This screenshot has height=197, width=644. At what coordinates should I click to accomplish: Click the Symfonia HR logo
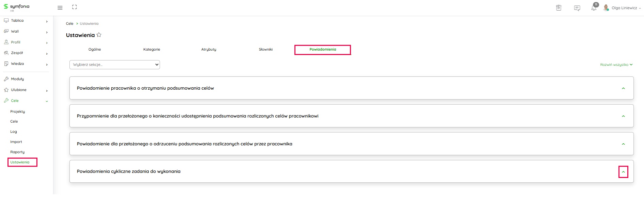point(16,7)
